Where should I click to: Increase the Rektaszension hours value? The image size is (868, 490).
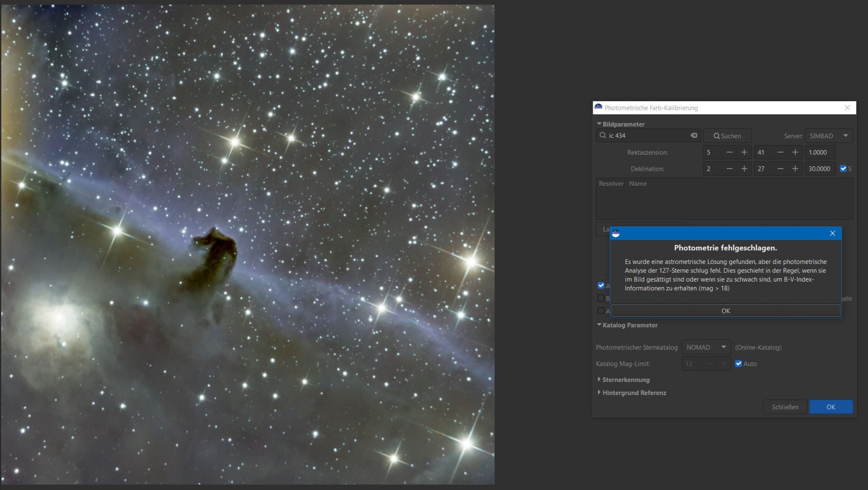pos(744,152)
